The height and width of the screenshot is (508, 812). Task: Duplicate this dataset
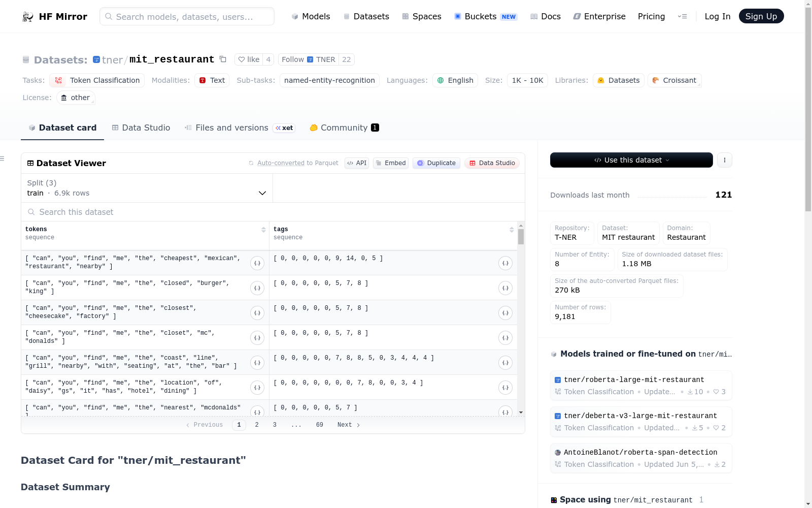[x=436, y=163]
